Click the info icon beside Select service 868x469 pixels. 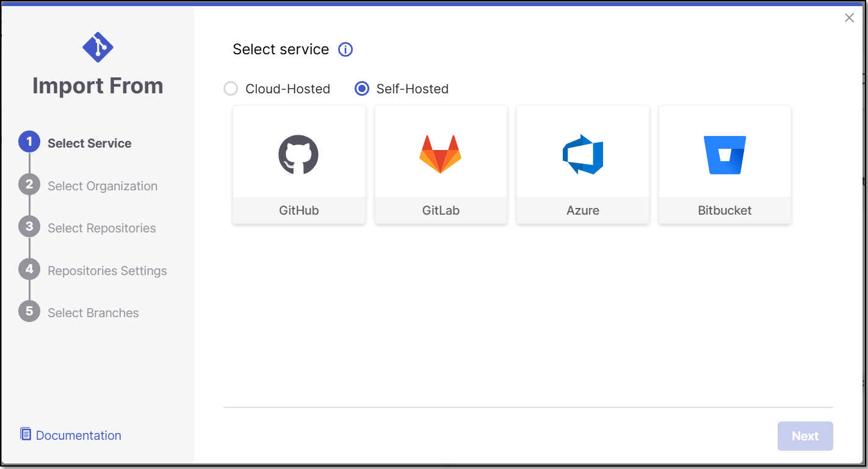[345, 49]
